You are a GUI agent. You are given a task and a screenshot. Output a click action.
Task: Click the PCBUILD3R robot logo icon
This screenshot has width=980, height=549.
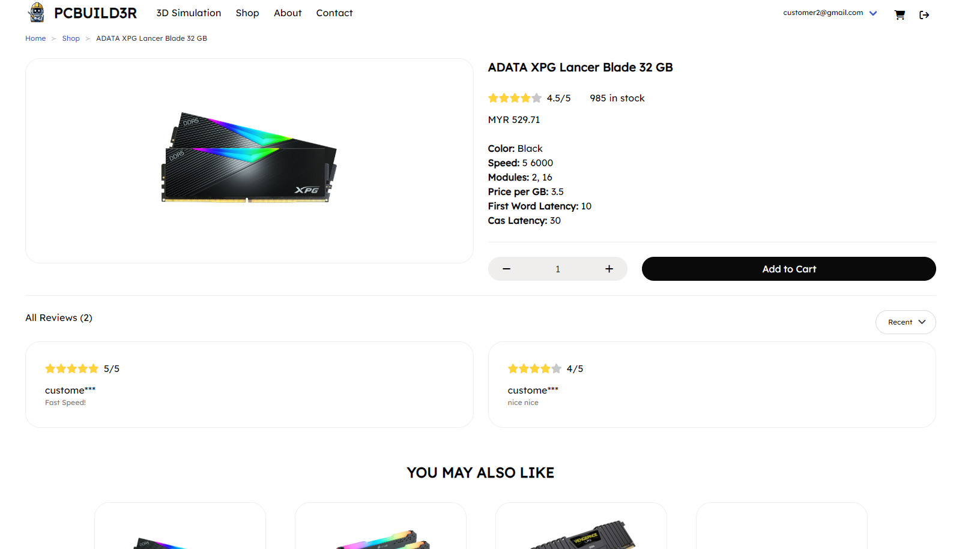(37, 13)
